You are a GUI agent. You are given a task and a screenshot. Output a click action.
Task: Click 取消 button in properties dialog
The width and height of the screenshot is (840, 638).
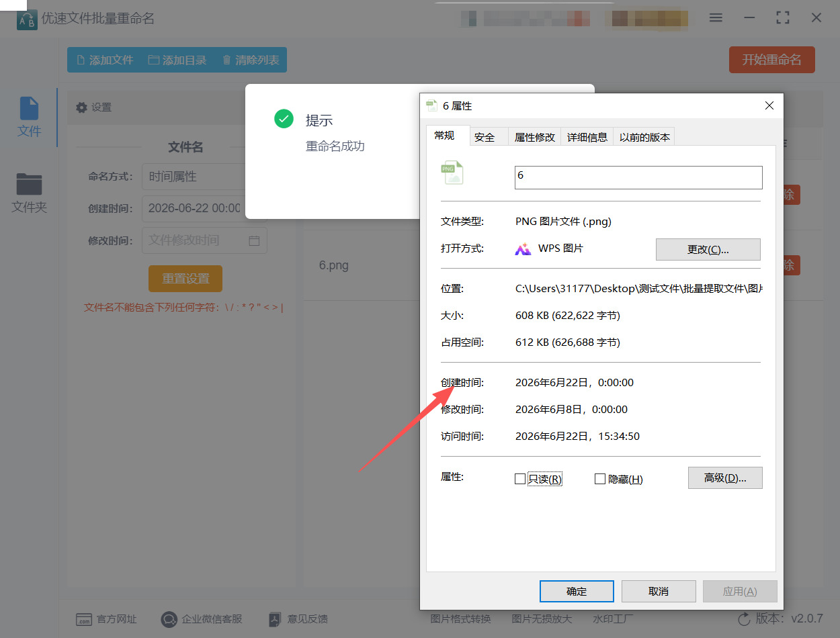pyautogui.click(x=659, y=591)
